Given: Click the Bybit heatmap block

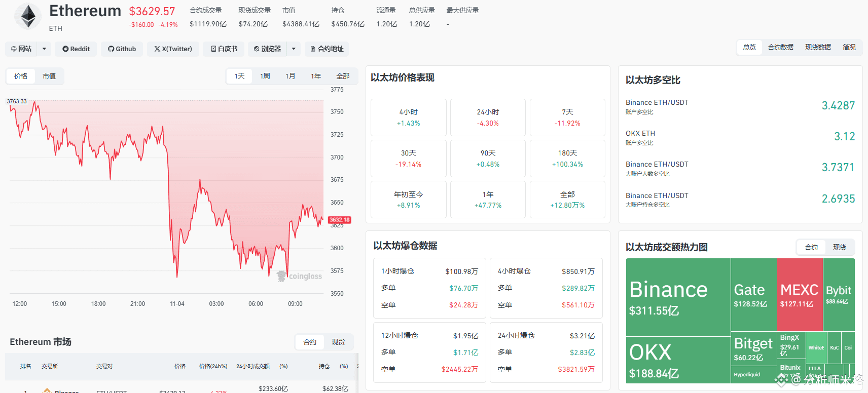Looking at the screenshot, I should pos(839,295).
